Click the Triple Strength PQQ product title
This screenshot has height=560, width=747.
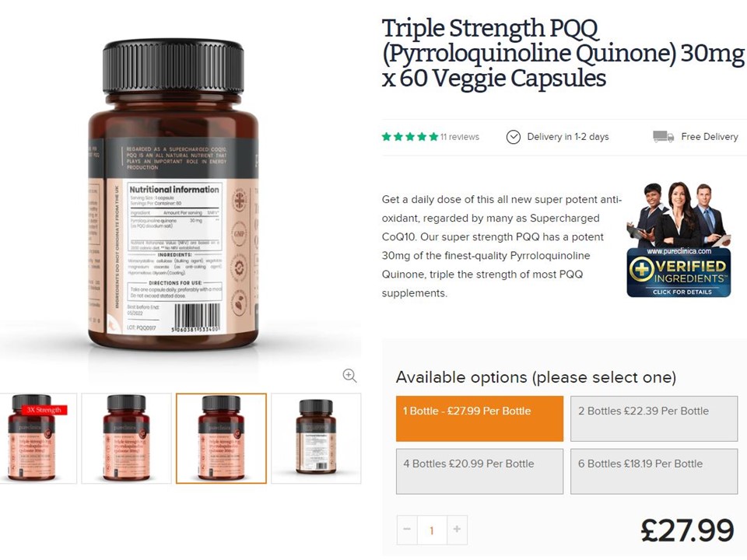pos(563,53)
